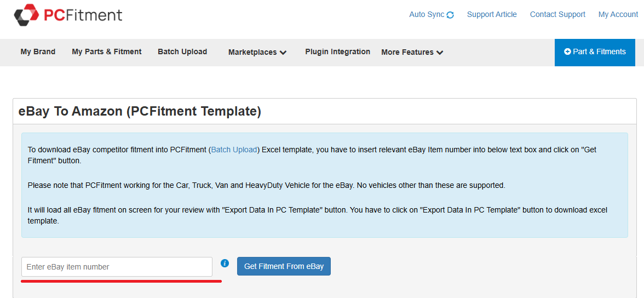Open Plugin Integration page
Screen dimensions: 644x298
337,52
